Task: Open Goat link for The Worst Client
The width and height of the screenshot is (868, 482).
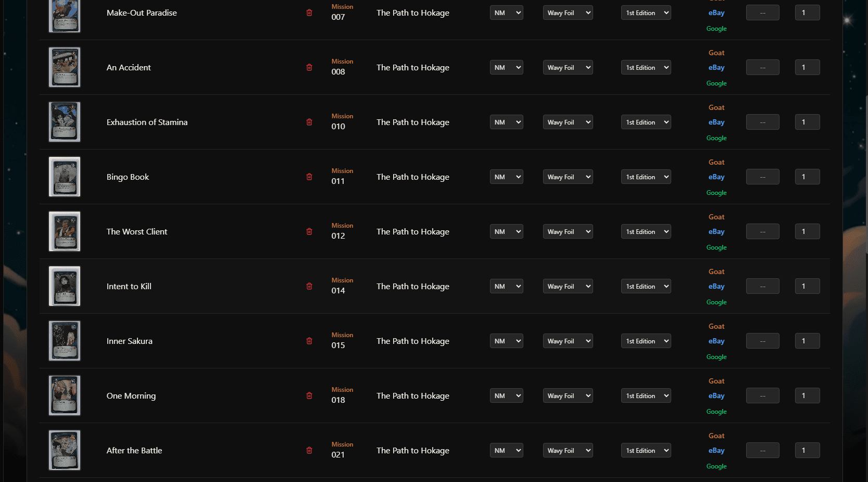Action: point(716,217)
